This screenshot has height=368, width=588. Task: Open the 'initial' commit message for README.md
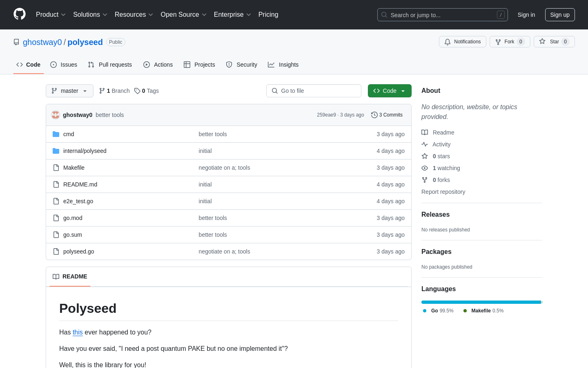pos(205,184)
